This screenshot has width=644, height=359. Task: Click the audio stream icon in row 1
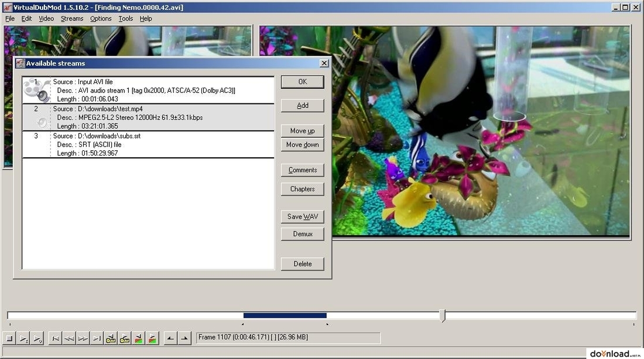(36, 90)
